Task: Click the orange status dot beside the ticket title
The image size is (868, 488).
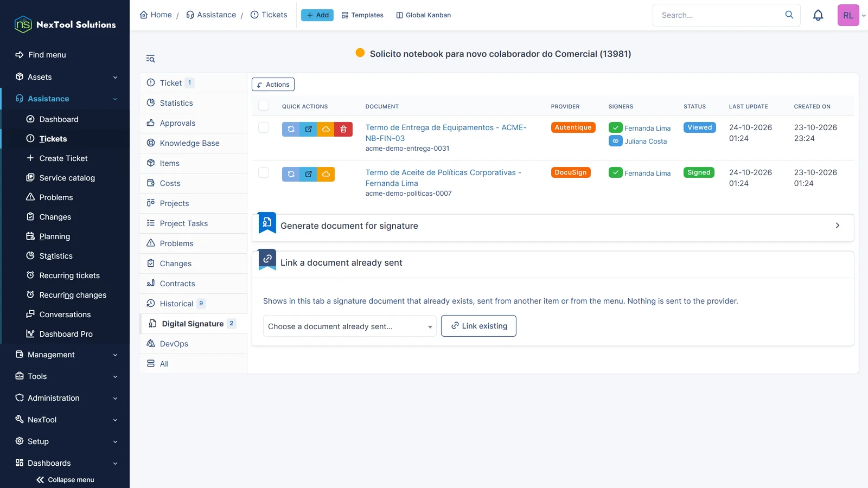Action: pyautogui.click(x=360, y=53)
